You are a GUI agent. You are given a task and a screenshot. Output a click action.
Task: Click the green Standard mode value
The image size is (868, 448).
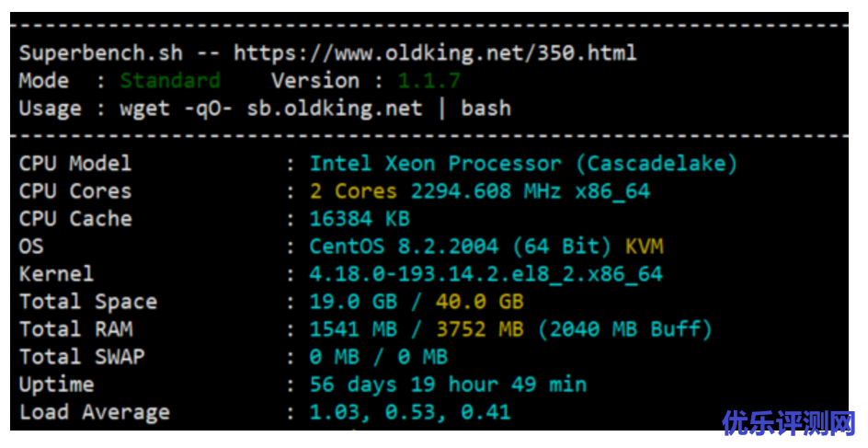(170, 81)
